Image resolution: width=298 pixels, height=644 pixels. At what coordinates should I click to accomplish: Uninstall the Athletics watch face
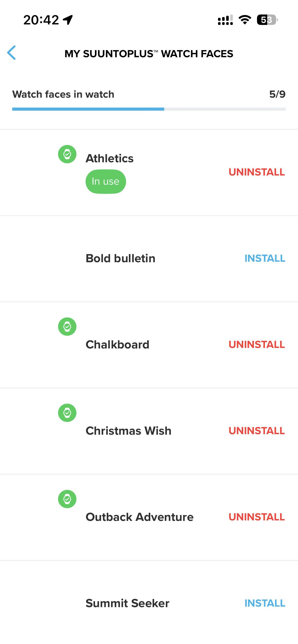point(256,172)
